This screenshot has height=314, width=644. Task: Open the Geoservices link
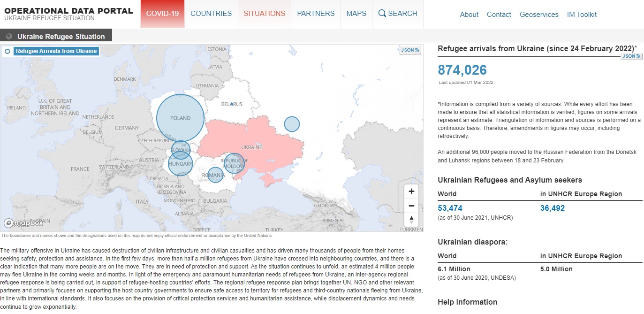click(x=539, y=15)
